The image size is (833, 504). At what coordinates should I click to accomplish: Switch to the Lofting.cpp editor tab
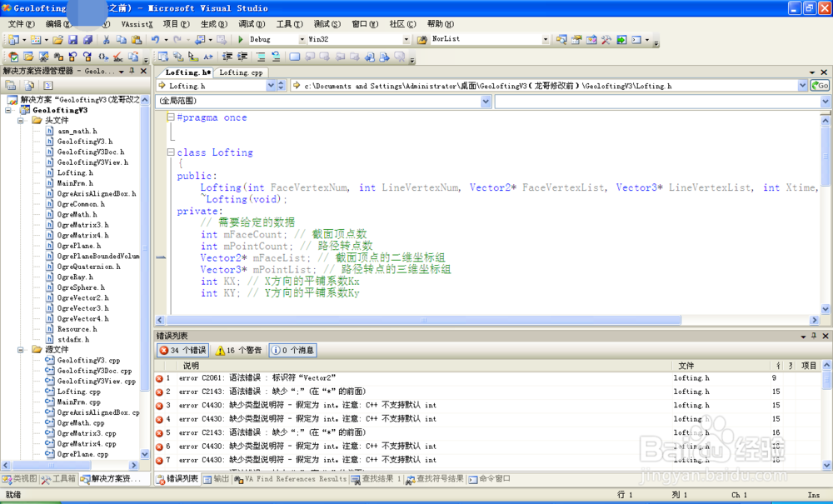click(x=241, y=72)
